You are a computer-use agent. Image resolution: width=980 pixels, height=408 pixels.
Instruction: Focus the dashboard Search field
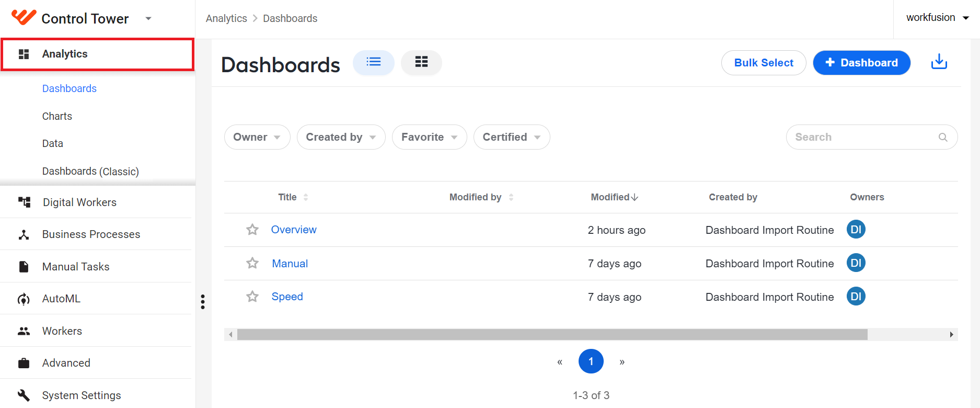[872, 137]
